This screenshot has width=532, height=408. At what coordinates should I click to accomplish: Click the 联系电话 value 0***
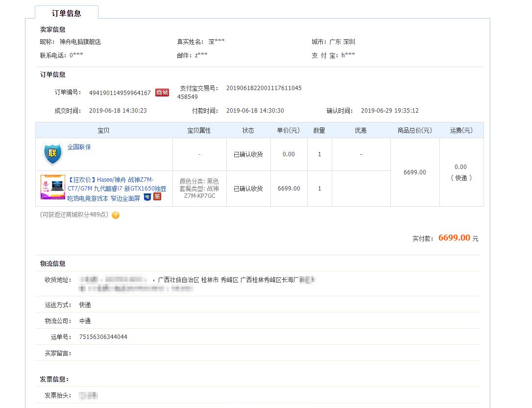point(76,55)
